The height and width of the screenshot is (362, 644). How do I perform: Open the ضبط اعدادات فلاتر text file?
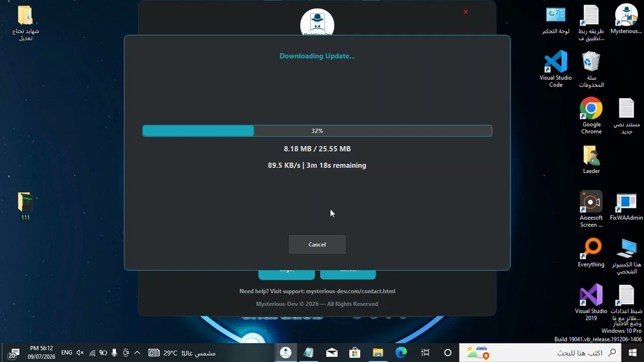point(626,302)
